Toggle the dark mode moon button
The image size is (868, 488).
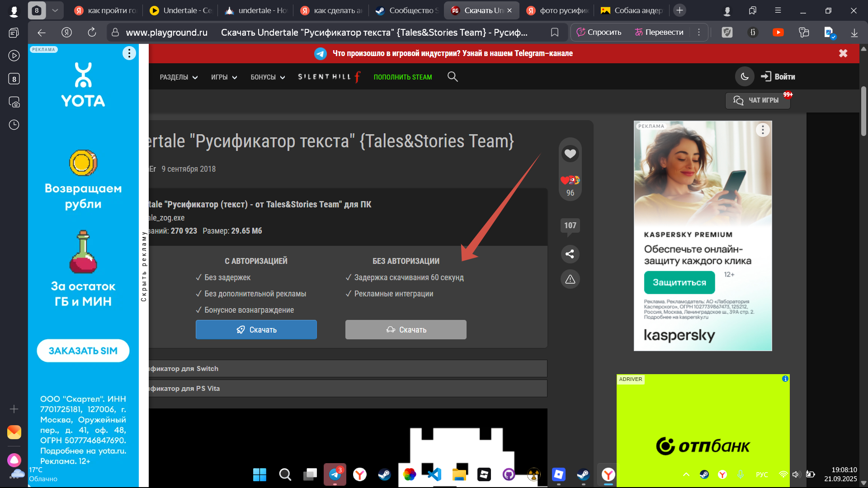click(x=745, y=77)
